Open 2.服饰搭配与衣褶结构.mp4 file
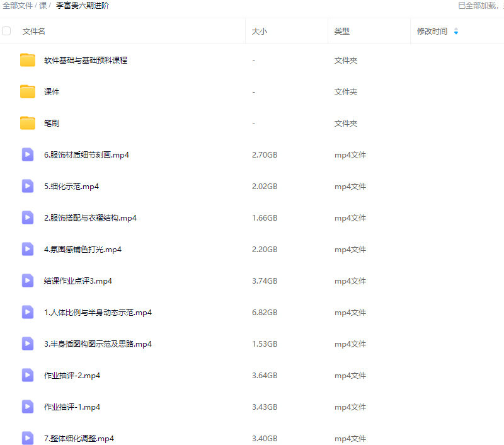This screenshot has height=445, width=504. coord(90,218)
